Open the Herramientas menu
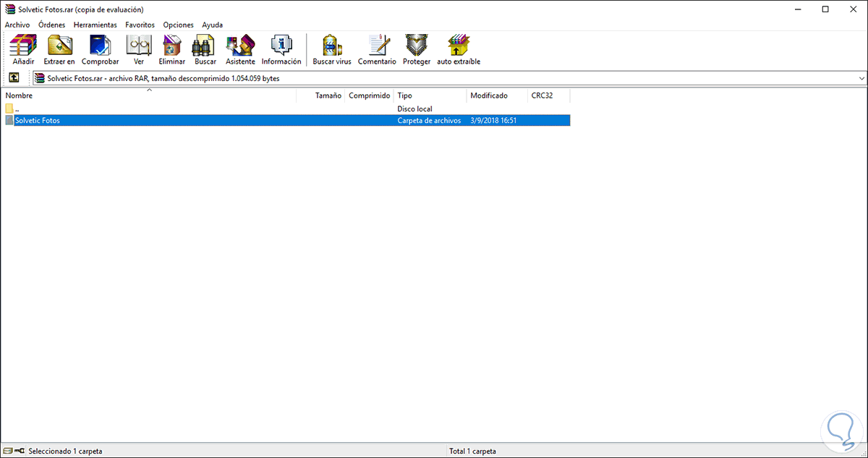This screenshot has width=868, height=458. pyautogui.click(x=95, y=25)
